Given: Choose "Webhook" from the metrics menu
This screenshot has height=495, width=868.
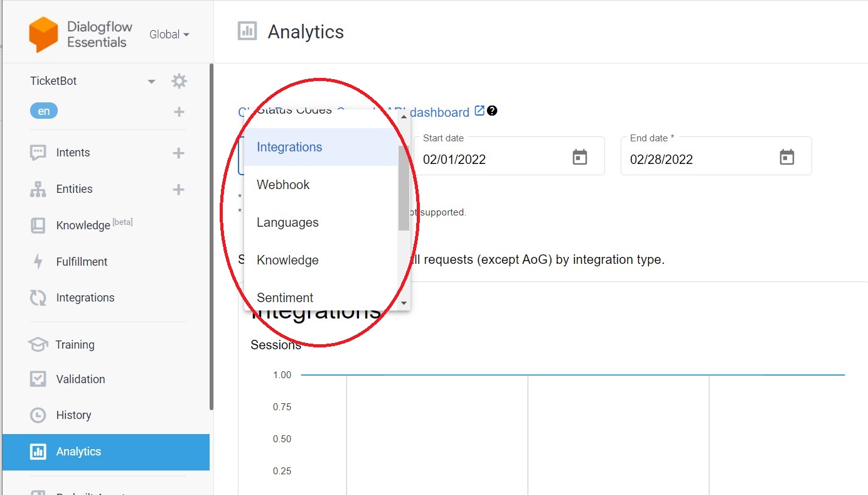Looking at the screenshot, I should click(282, 184).
